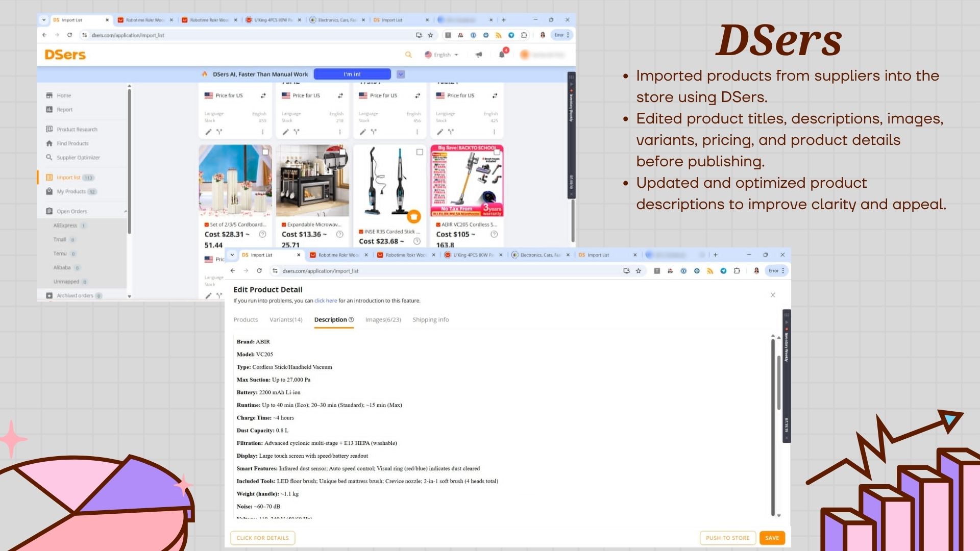
Task: Switch to the Shipping info tab
Action: pyautogui.click(x=431, y=320)
